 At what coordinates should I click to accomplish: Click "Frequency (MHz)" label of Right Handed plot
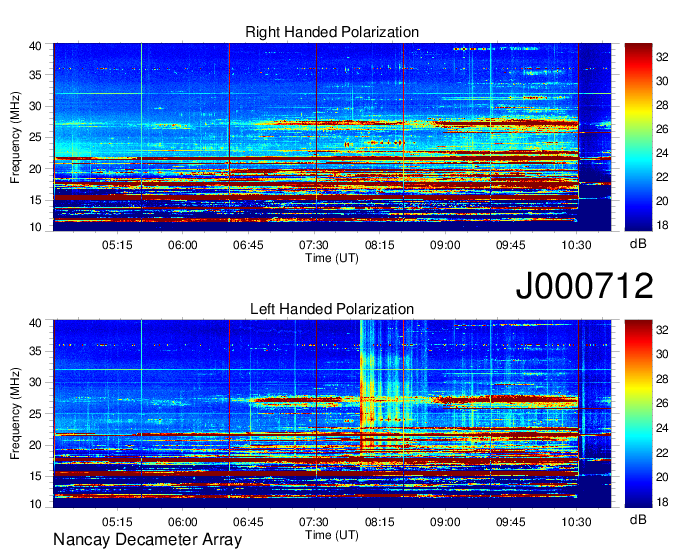(15, 137)
